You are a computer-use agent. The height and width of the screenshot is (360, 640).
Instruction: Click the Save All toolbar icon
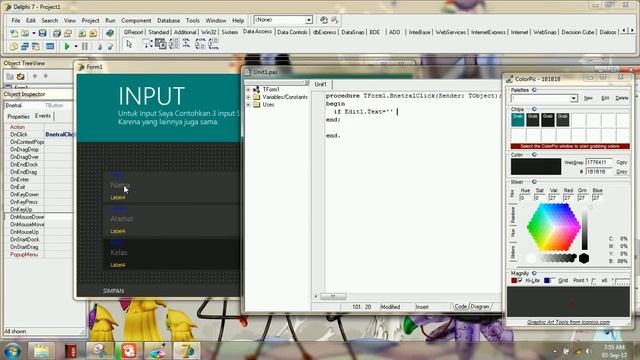click(57, 33)
